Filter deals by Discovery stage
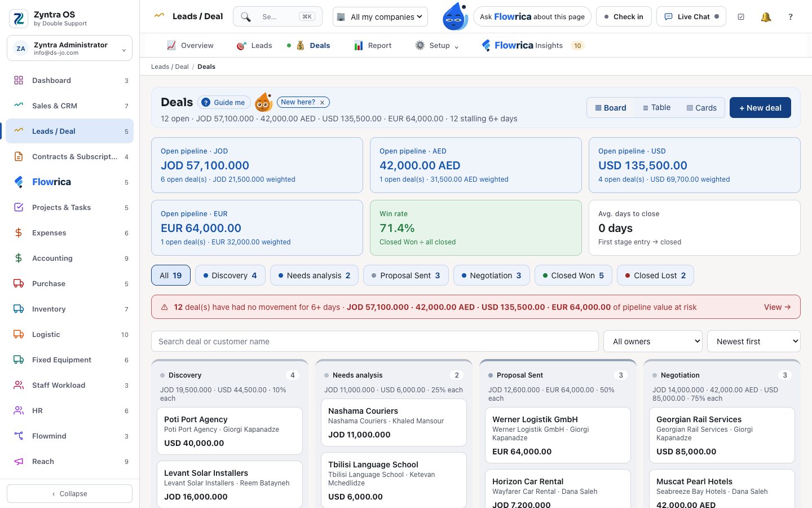This screenshot has width=812, height=508. click(x=230, y=275)
